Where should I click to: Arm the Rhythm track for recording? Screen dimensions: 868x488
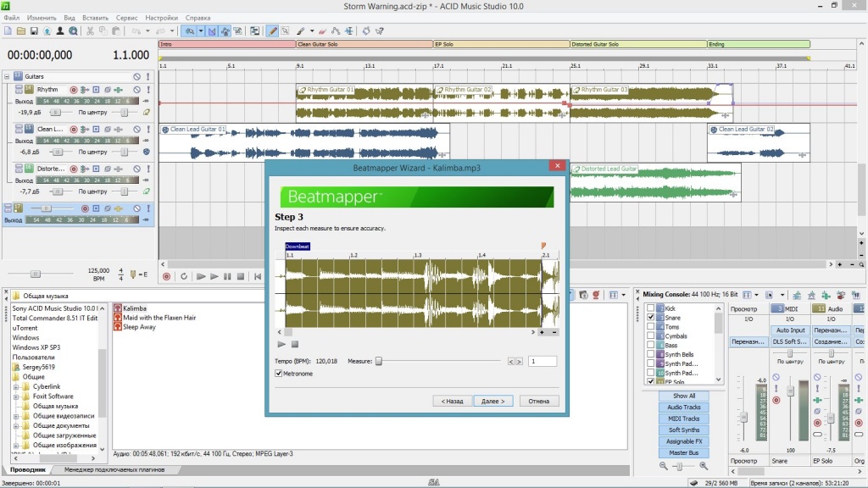pyautogui.click(x=74, y=89)
